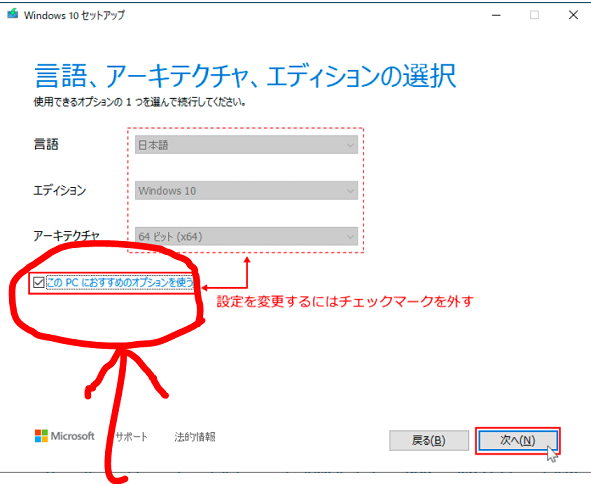The height and width of the screenshot is (484, 591).
Task: Click the maximize button in the title bar
Action: click(534, 15)
